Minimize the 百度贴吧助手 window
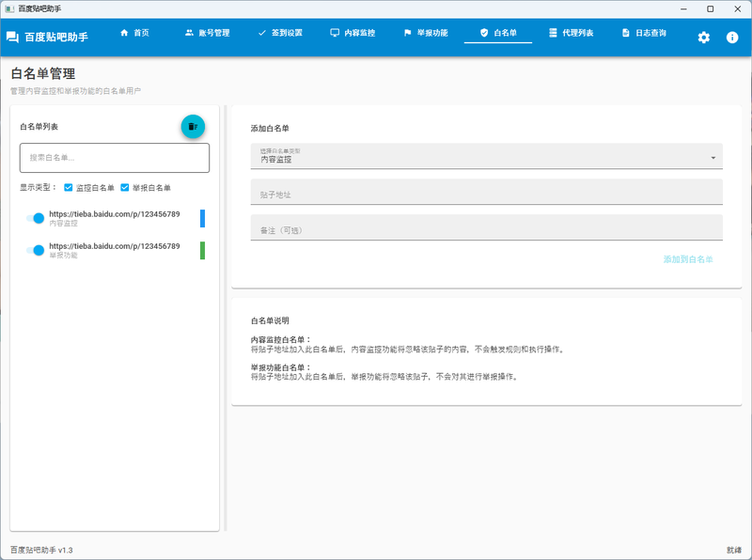Viewport: 752px width, 560px height. click(683, 9)
